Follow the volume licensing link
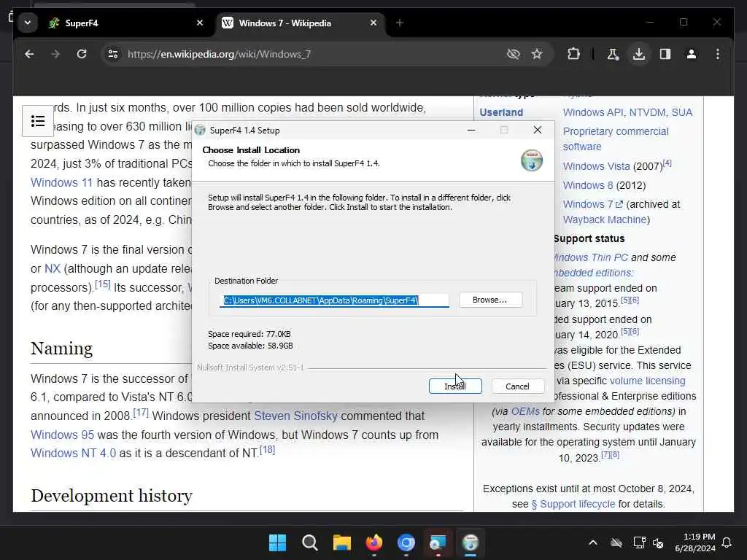The height and width of the screenshot is (560, 747). click(x=648, y=381)
